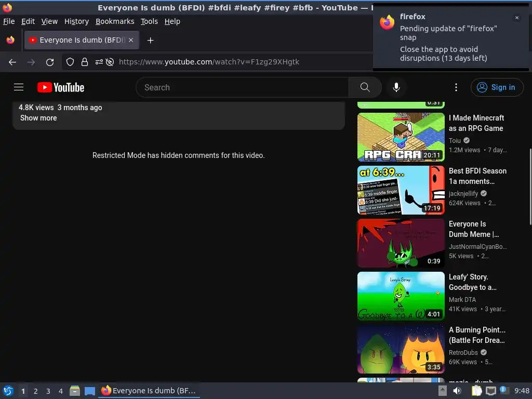Click title 'A Burning Point... (Battle For Drea...'
This screenshot has width=532, height=399.
coord(477,335)
